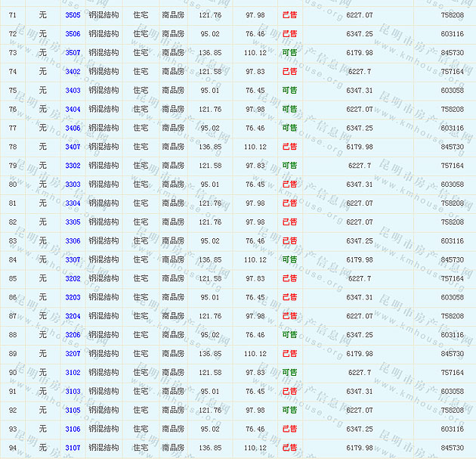Open room 3102 link
The width and height of the screenshot is (476, 459).
(73, 373)
